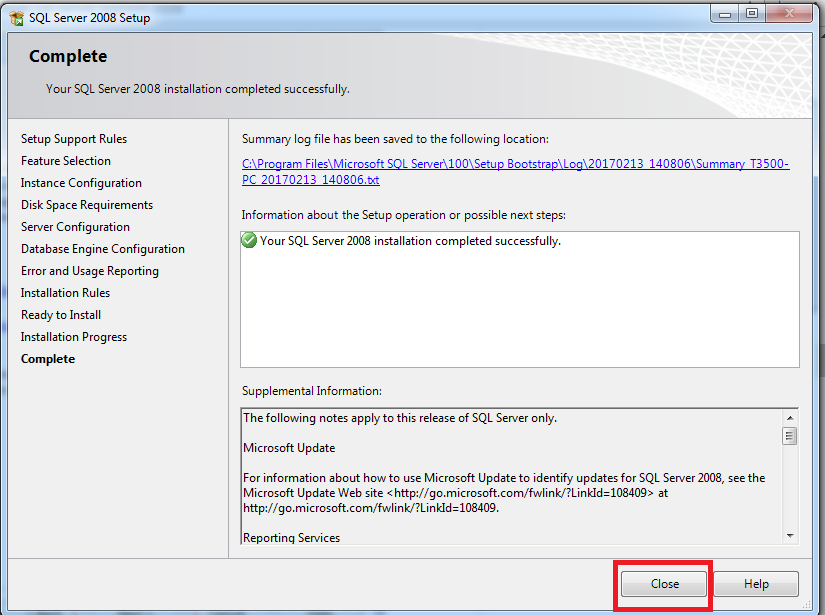Maximize the SQL Server 2008 Setup window
Screen dimensions: 825x615
752,12
